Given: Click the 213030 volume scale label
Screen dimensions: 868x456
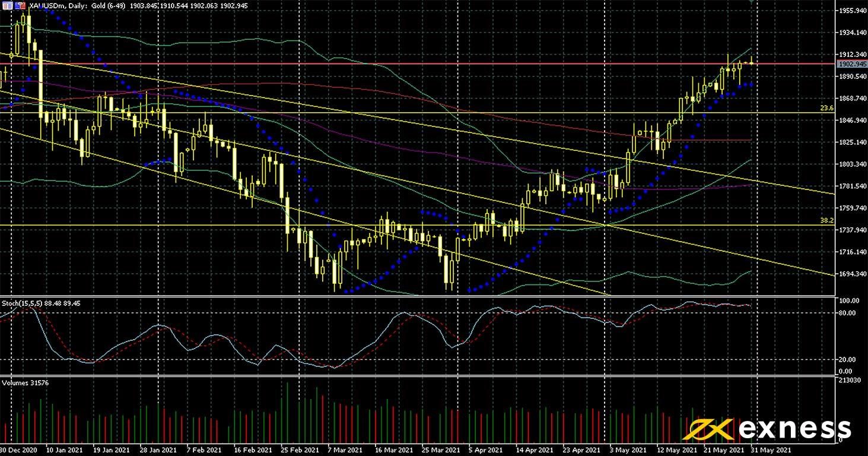Looking at the screenshot, I should click(x=849, y=380).
